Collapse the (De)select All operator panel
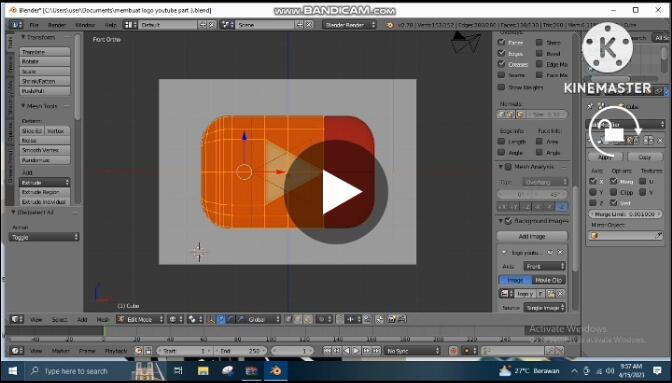This screenshot has height=383, width=672. point(13,212)
